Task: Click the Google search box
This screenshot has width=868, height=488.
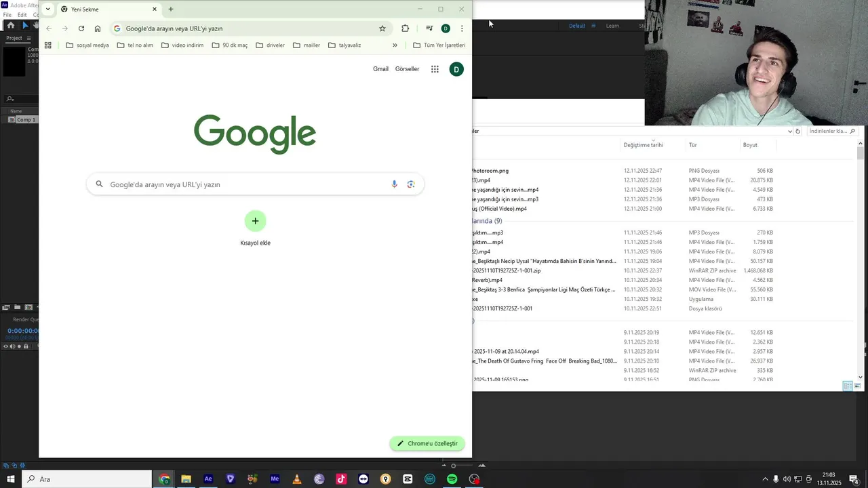Action: pyautogui.click(x=255, y=184)
